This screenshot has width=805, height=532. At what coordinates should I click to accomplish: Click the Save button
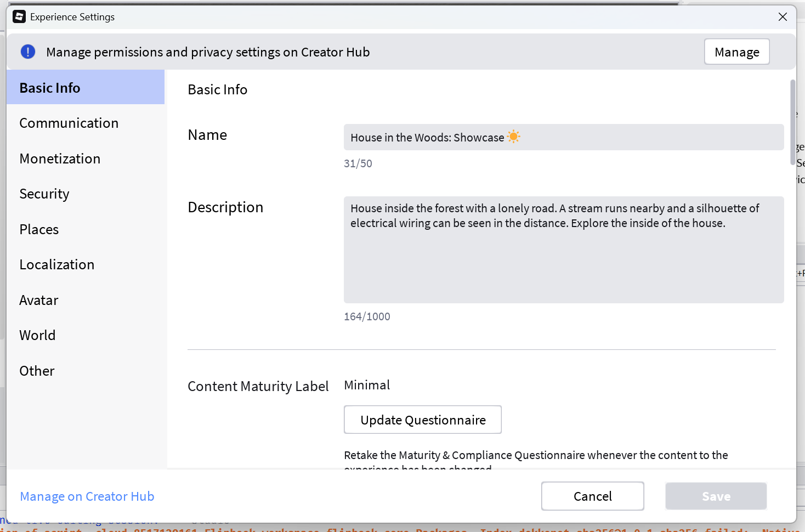pyautogui.click(x=716, y=496)
